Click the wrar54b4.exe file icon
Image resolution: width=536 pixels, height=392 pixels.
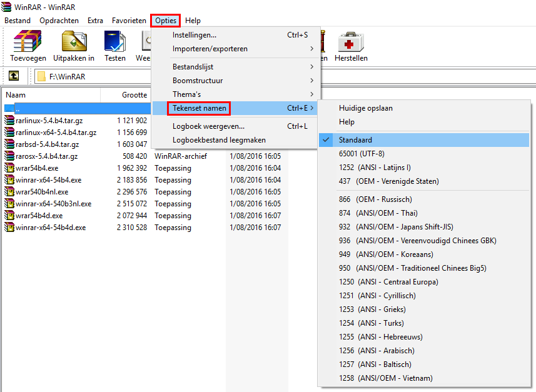click(9, 168)
